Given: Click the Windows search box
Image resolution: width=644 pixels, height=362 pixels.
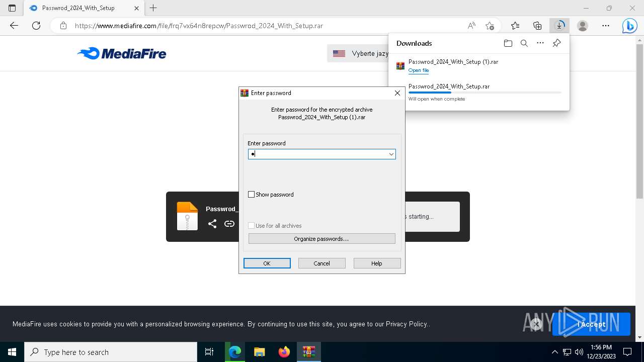Looking at the screenshot, I should click(x=111, y=352).
